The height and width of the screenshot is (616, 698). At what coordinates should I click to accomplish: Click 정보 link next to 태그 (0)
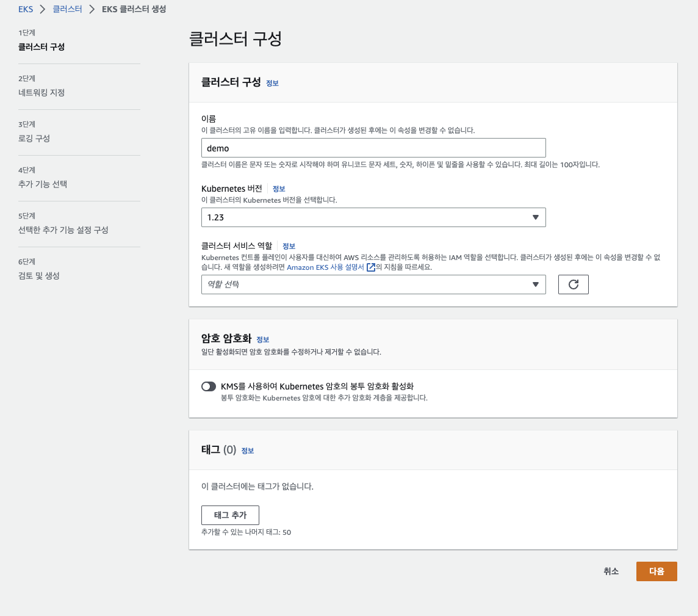click(x=248, y=451)
